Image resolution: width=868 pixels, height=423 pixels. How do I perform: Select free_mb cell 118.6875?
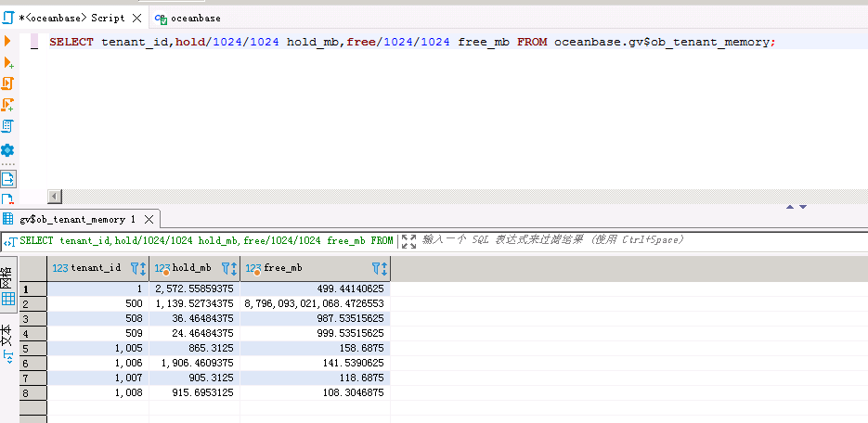click(315, 378)
